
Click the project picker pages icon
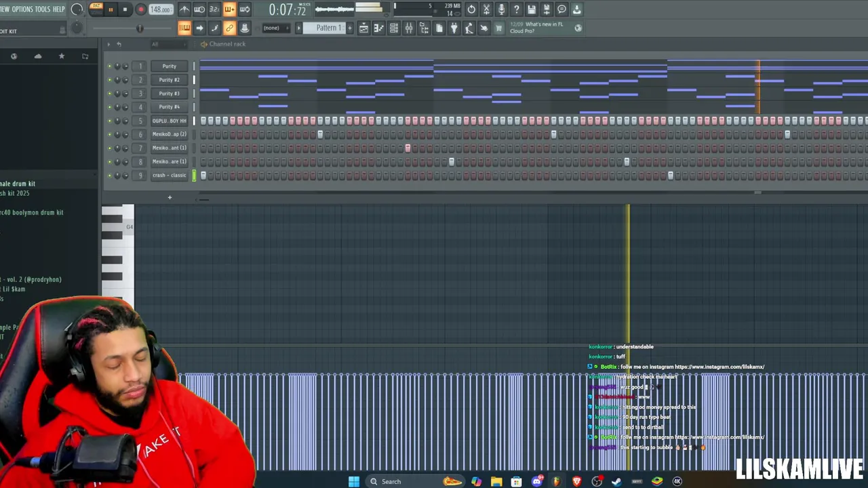tap(439, 28)
